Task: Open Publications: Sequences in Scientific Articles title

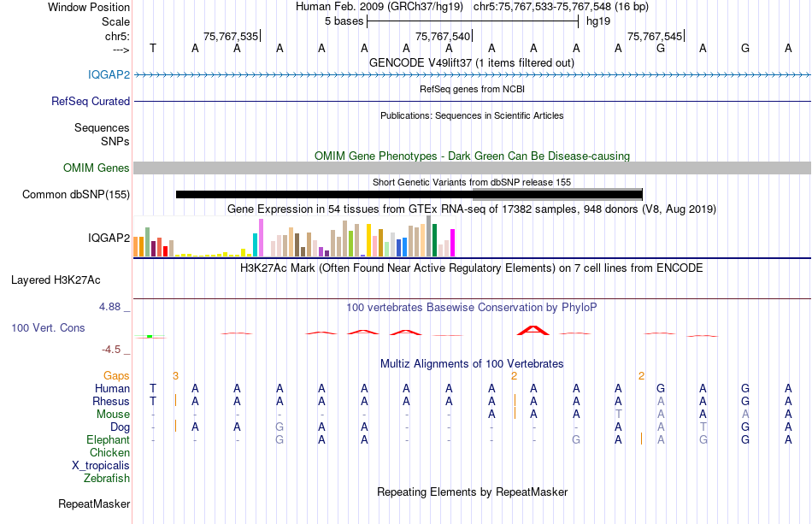Action: click(472, 115)
